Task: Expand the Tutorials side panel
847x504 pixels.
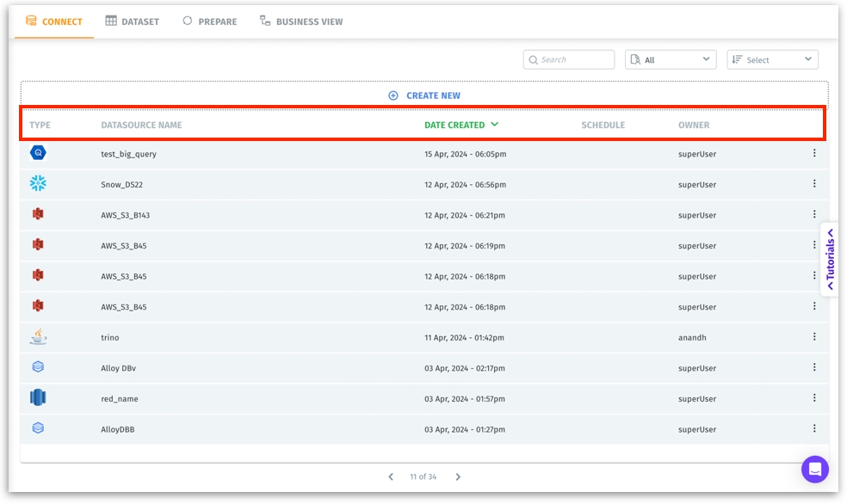Action: click(x=831, y=259)
